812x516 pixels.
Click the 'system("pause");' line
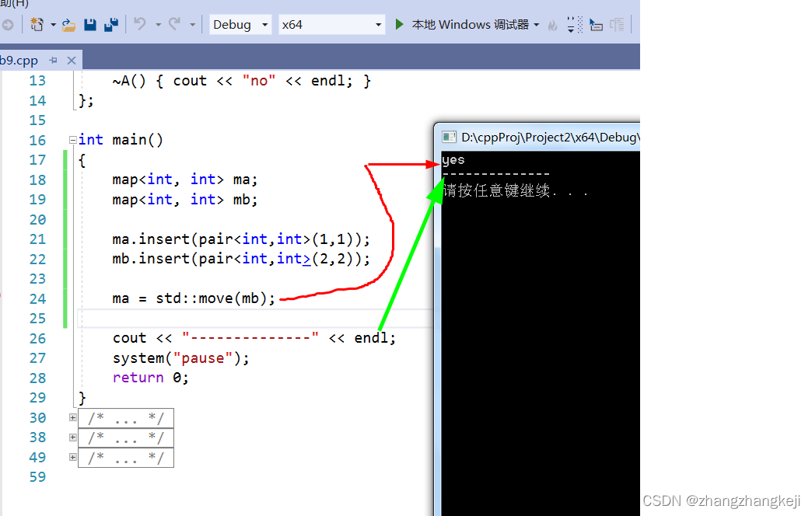point(180,358)
